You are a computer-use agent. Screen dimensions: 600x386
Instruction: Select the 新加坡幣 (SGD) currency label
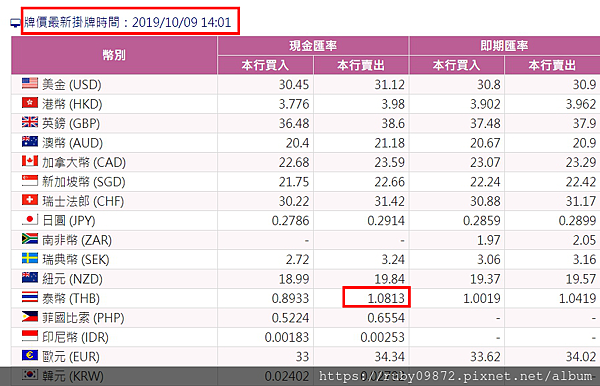pyautogui.click(x=83, y=182)
